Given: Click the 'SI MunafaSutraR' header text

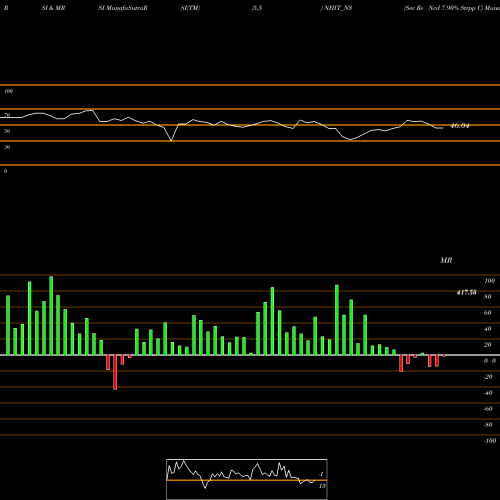Looking at the screenshot, I should 123,8.
